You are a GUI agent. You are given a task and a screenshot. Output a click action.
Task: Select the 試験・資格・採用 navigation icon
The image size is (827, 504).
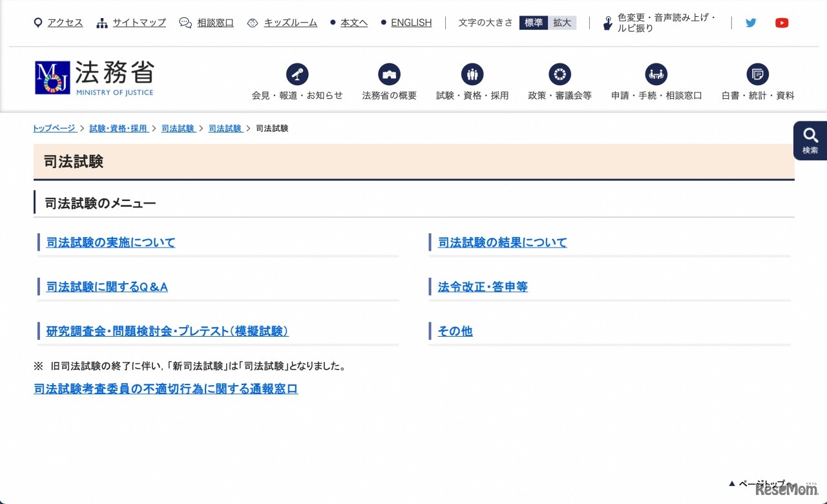(x=472, y=73)
